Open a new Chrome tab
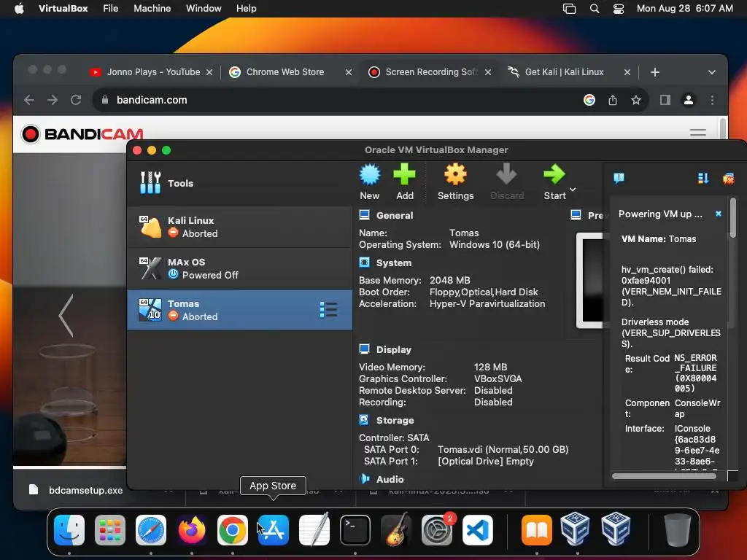Screen dimensions: 747x560 655,72
